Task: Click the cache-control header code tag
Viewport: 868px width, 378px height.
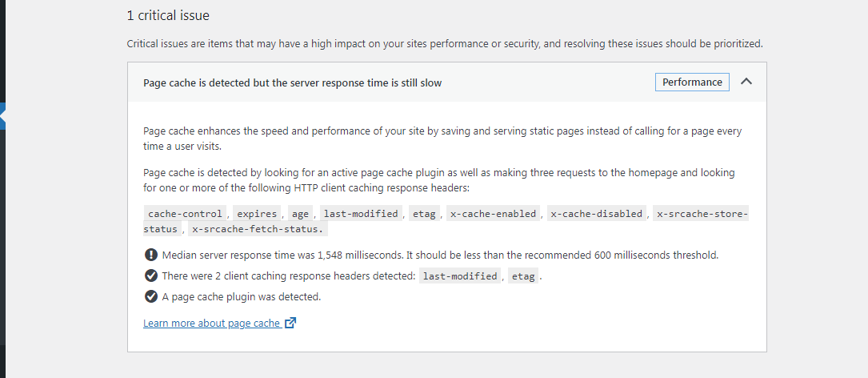Action: [186, 214]
